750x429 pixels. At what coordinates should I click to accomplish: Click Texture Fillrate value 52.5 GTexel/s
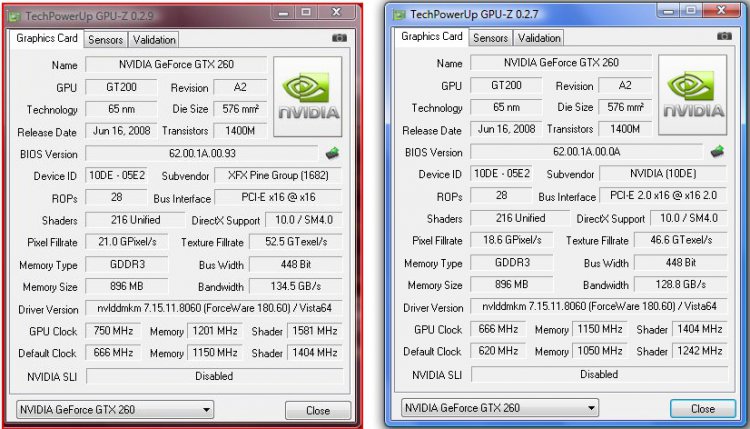click(x=296, y=242)
